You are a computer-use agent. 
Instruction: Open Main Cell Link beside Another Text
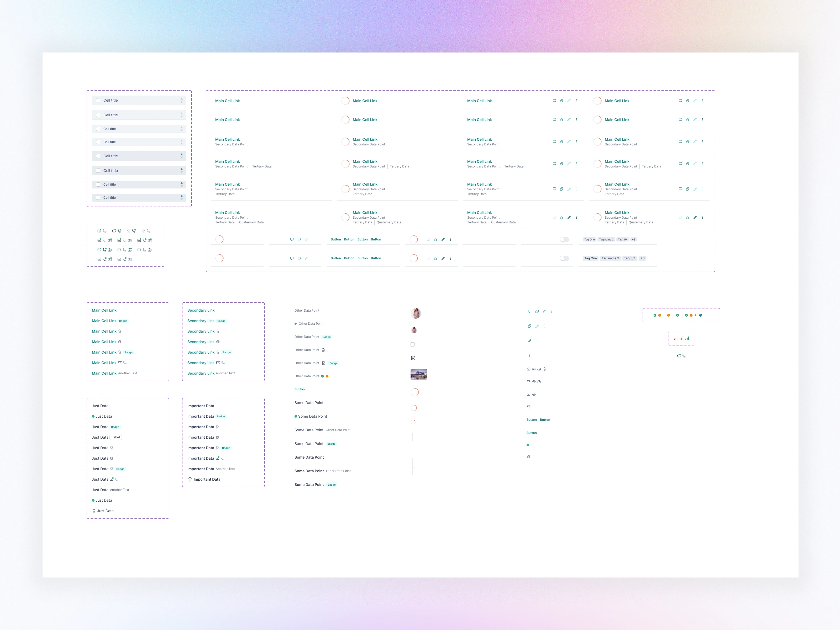(x=104, y=373)
